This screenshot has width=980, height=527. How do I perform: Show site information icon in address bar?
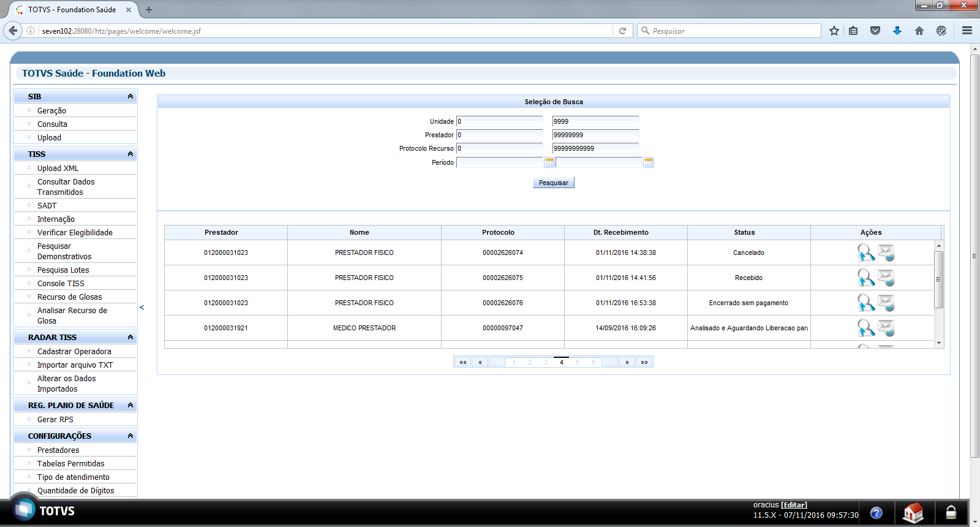click(x=31, y=31)
